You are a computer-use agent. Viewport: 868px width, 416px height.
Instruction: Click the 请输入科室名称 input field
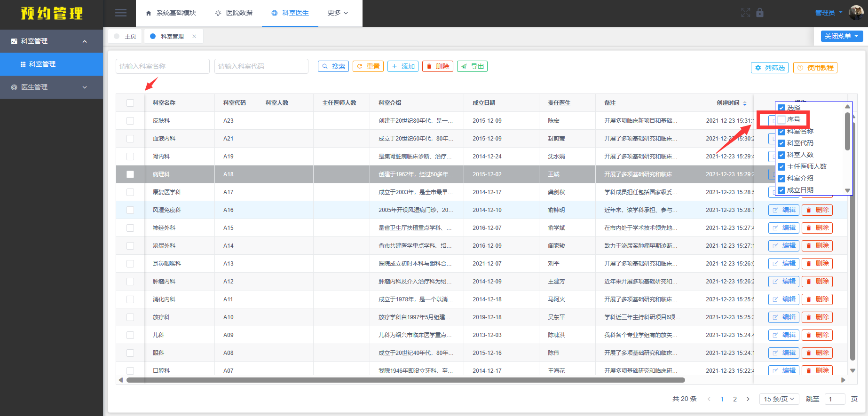[x=162, y=66]
